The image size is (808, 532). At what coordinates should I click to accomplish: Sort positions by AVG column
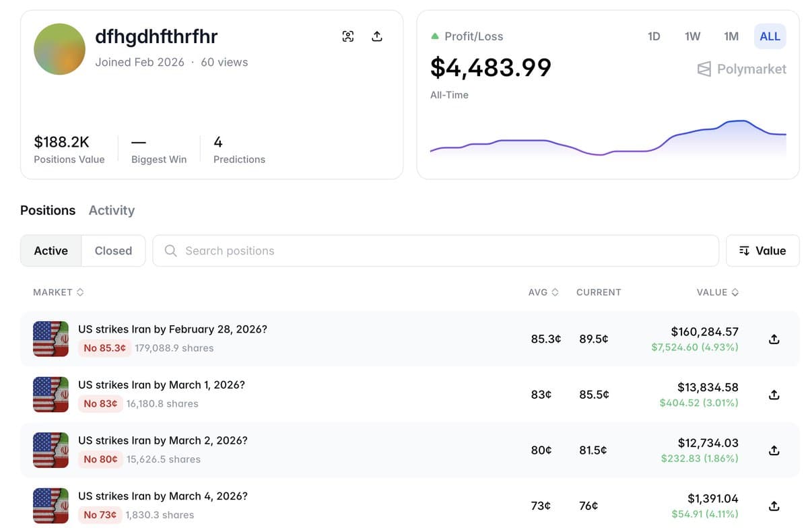tap(543, 292)
